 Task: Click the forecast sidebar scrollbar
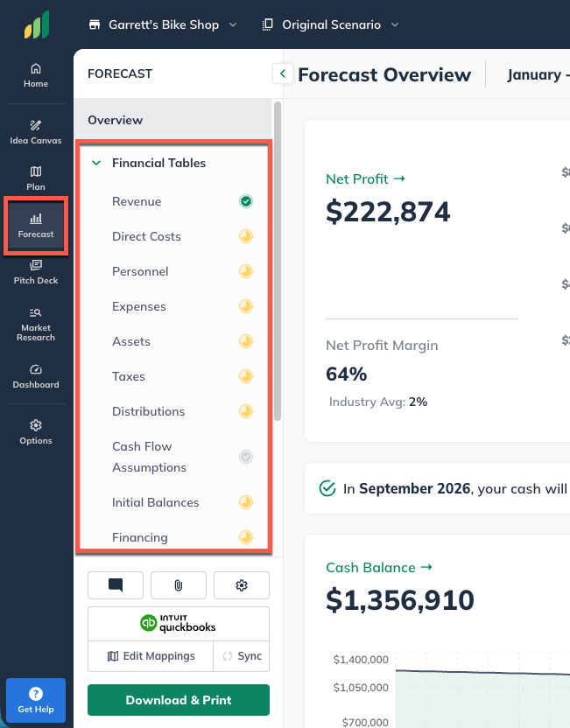pyautogui.click(x=278, y=261)
